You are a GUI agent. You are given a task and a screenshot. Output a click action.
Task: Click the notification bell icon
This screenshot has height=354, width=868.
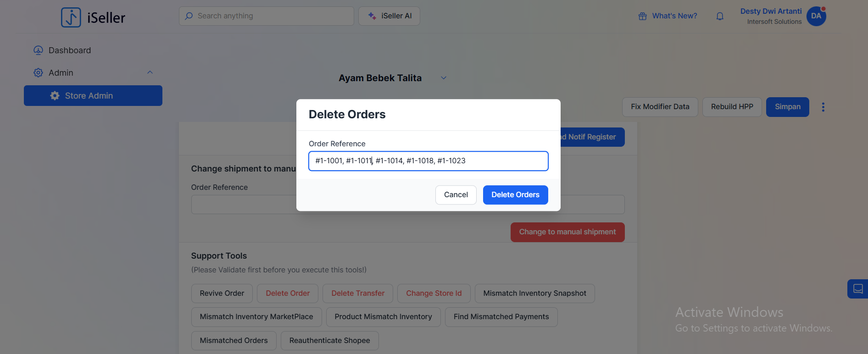[x=720, y=17]
